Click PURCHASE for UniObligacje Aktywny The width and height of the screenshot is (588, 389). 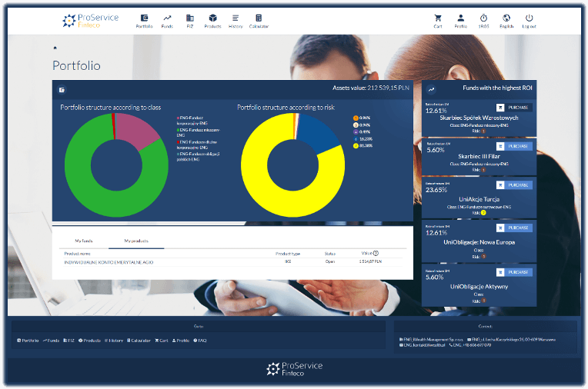point(514,272)
